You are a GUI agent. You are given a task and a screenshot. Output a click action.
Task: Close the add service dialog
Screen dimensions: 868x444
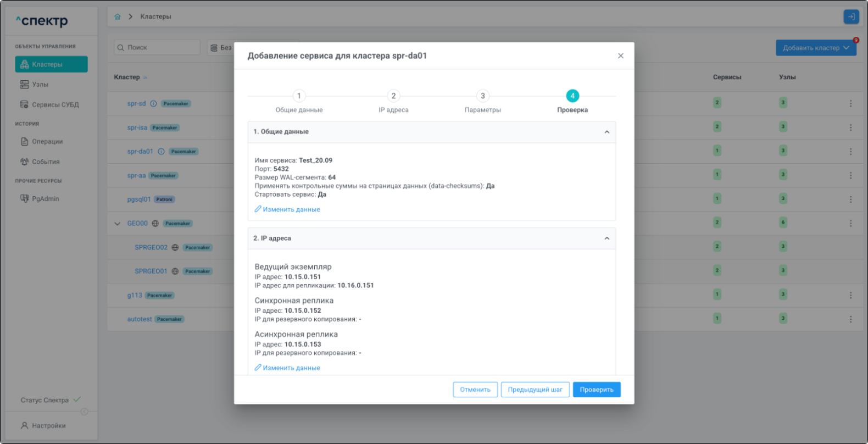pos(620,56)
